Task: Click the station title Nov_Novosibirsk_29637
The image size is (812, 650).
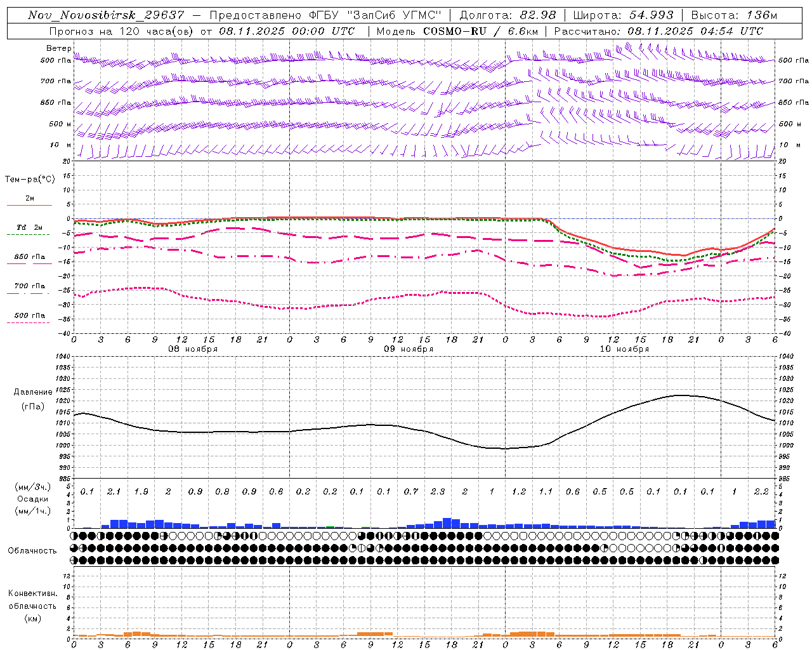Action: [x=106, y=15]
